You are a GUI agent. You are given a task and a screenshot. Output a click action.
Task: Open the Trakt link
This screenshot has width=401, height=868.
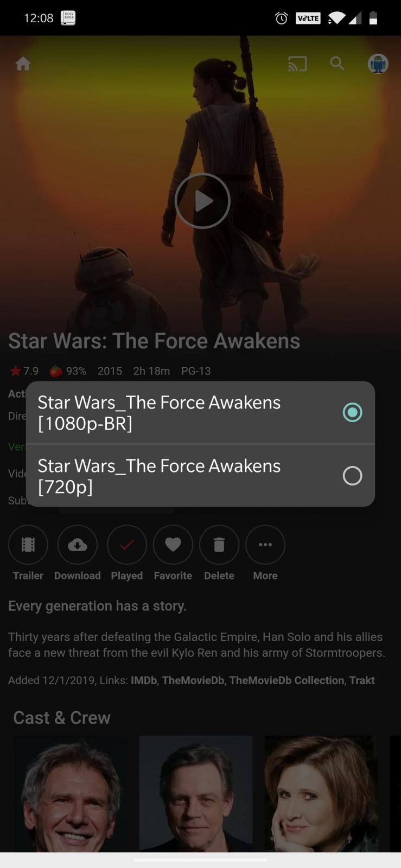coord(362,680)
